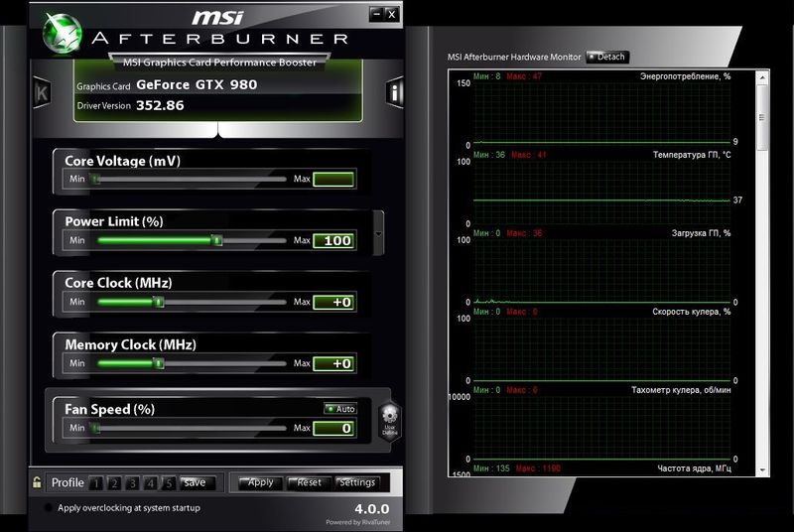
Task: Click the Тахометр кулера, об/мин graph label
Action: pyautogui.click(x=681, y=390)
